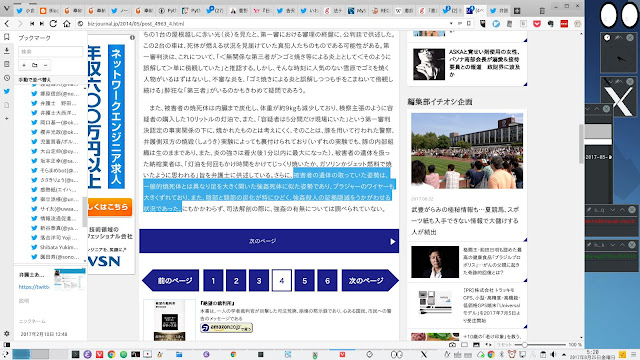
Task: Click the pagination 次のページ arrow button
Action: [370, 280]
